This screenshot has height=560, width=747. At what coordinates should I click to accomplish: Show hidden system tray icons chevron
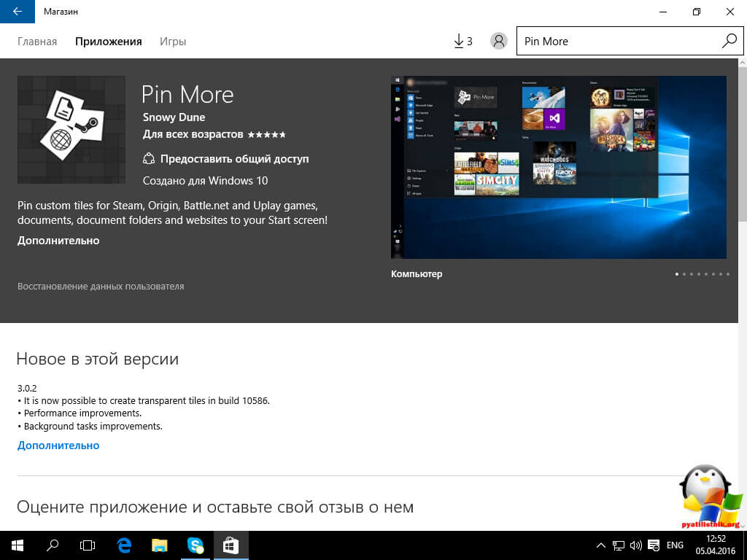point(600,545)
